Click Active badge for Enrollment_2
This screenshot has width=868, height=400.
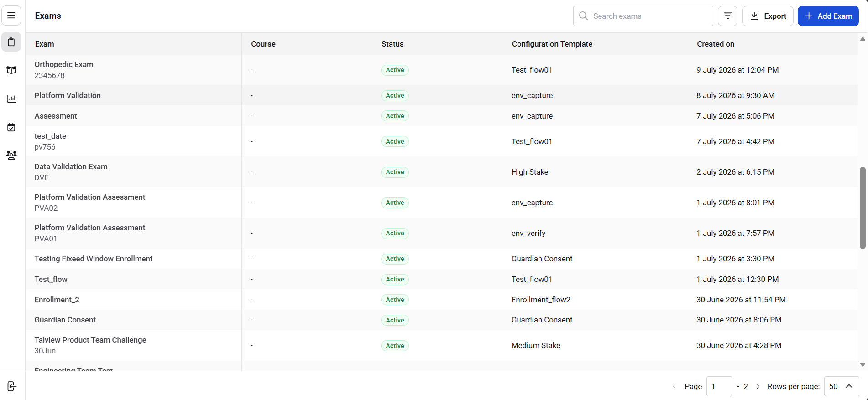coord(395,300)
